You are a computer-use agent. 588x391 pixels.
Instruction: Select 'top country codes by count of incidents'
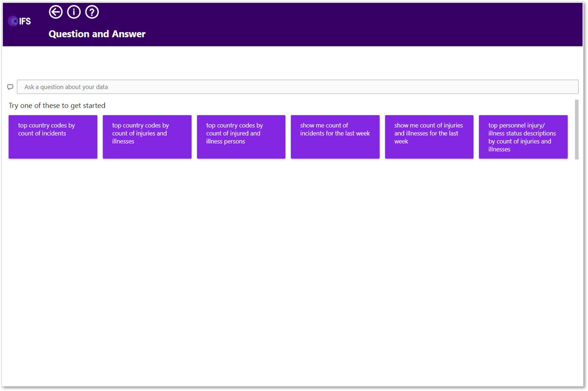53,137
